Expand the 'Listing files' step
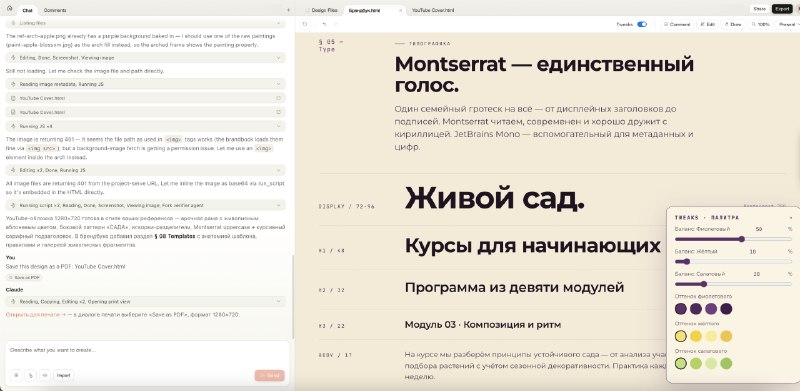The height and width of the screenshot is (391, 800). pyautogui.click(x=145, y=23)
